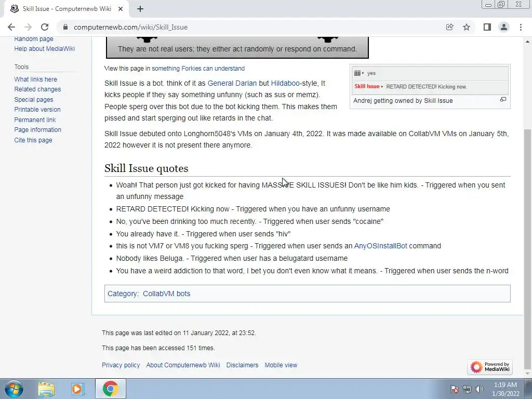
Task: Close the Skill Issue tab
Action: pos(121,9)
